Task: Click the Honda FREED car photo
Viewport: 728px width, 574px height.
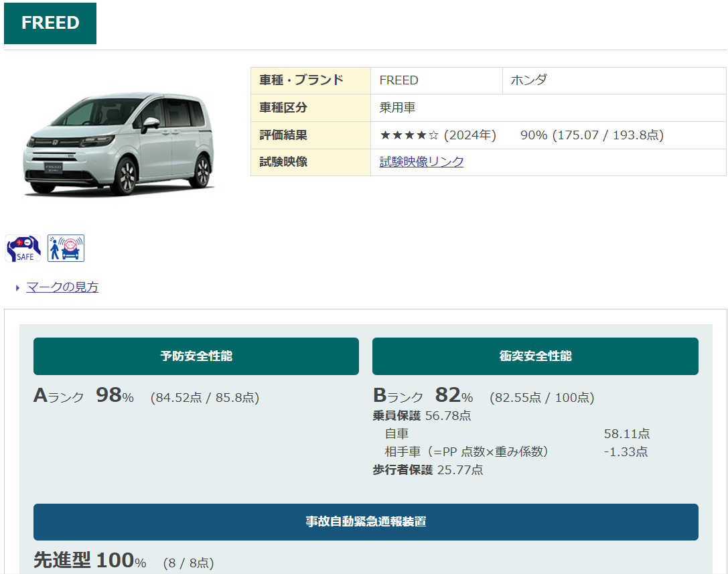Action: [120, 143]
